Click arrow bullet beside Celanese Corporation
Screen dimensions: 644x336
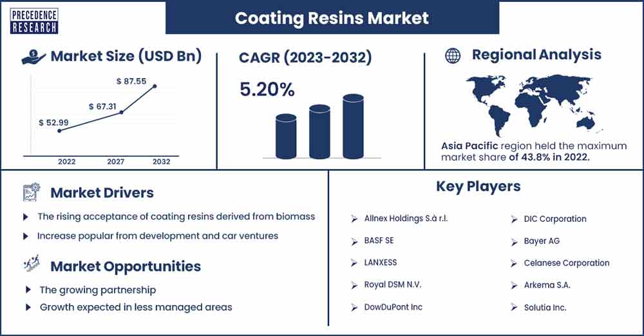[x=514, y=264]
